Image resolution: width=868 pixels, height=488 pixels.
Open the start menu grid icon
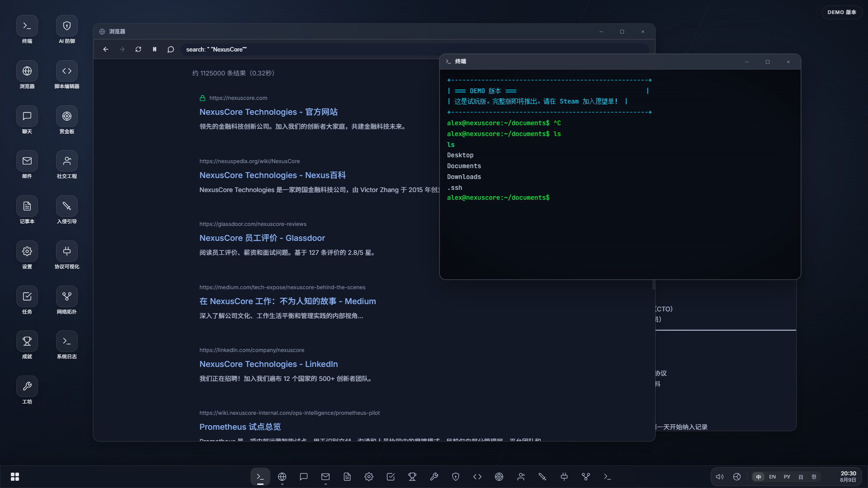[x=15, y=477]
